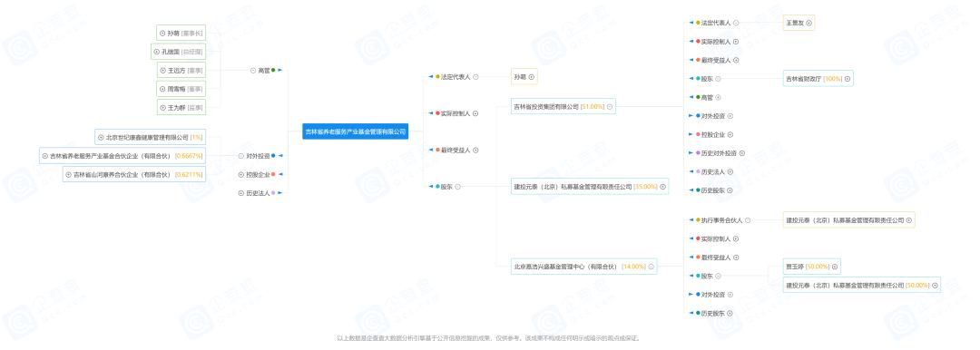Expand the 历史对外投资 branch
Viewport: 980px width, 350px height.
742,153
